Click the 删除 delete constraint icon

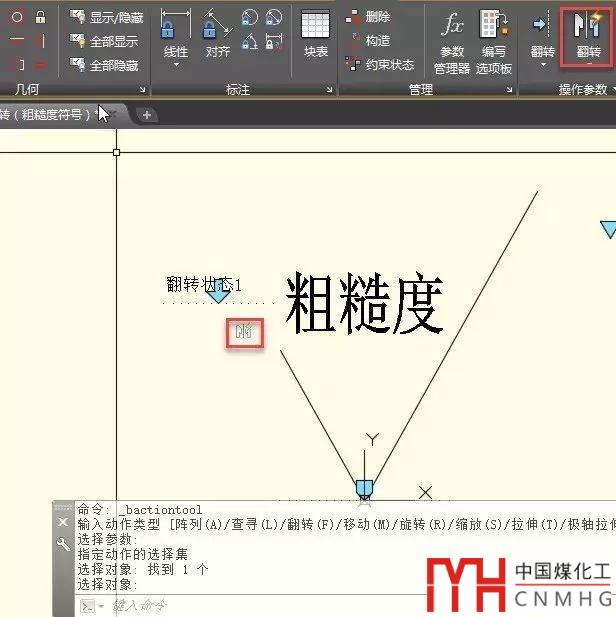(368, 17)
